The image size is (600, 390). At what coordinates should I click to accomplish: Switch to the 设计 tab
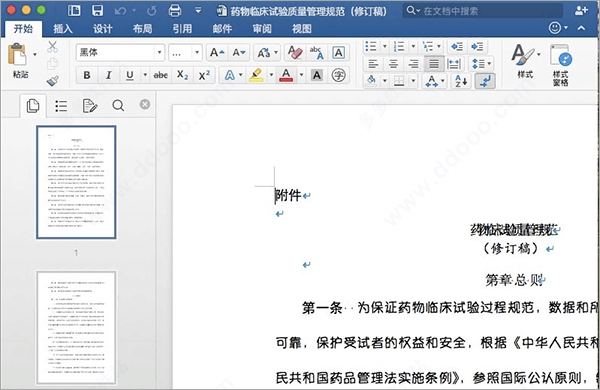(103, 28)
